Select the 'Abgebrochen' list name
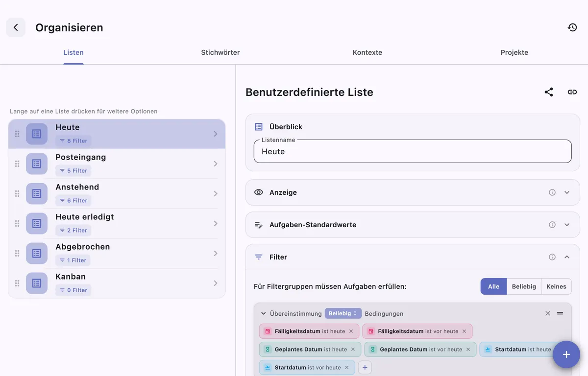Viewport: 588px width, 376px height. click(83, 247)
